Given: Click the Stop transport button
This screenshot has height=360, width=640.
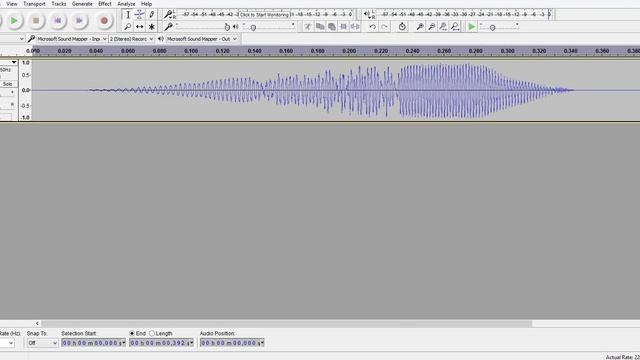Looking at the screenshot, I should [36, 20].
